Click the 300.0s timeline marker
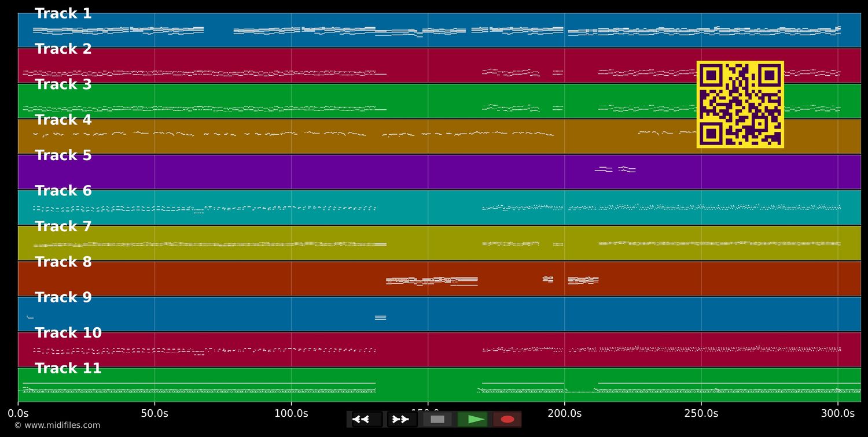The width and height of the screenshot is (868, 437). pyautogui.click(x=838, y=413)
